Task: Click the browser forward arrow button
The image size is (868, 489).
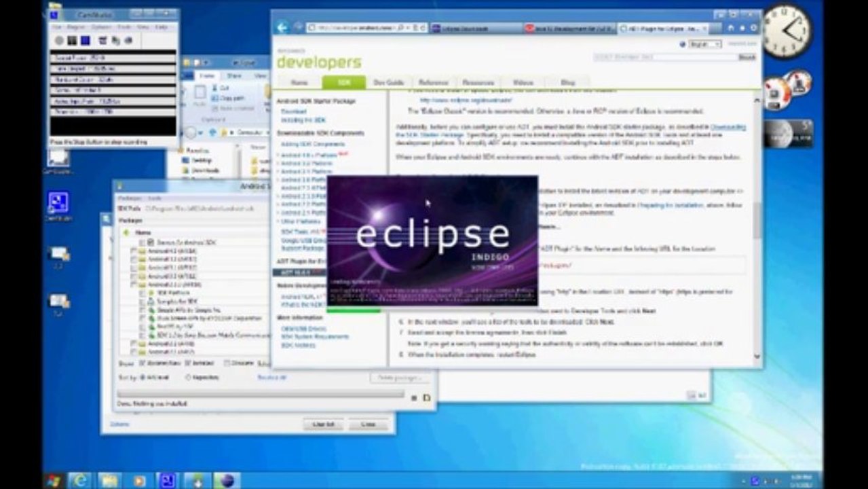Action: [x=297, y=28]
